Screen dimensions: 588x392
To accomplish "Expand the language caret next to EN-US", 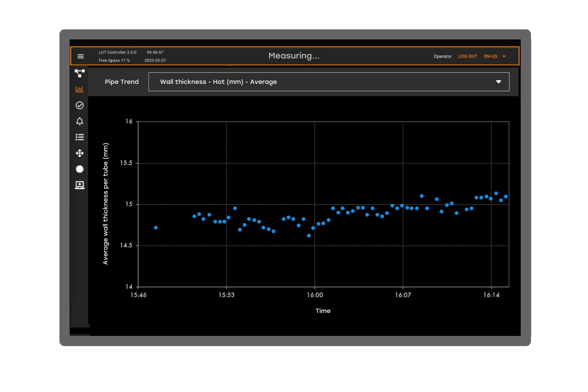I will click(504, 56).
